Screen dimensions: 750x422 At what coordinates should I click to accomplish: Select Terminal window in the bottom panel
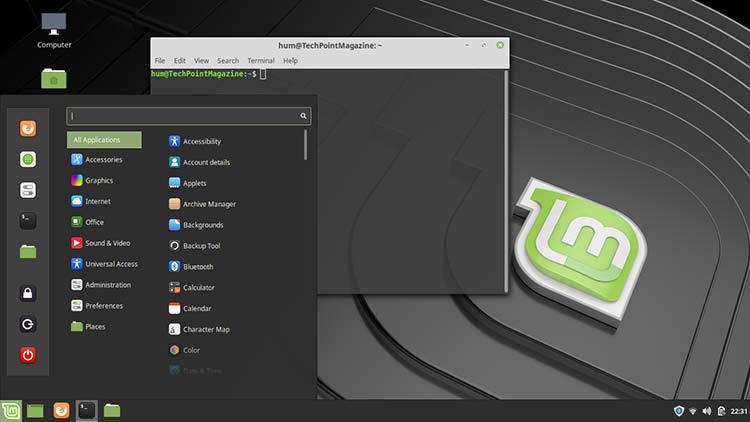pos(87,411)
